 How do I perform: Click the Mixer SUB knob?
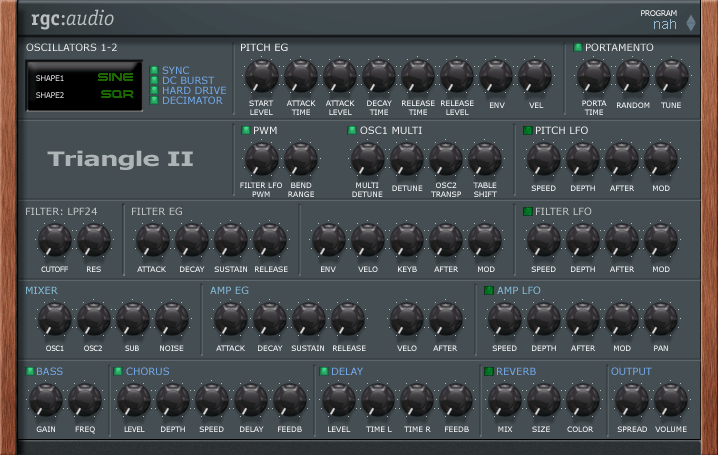point(132,319)
